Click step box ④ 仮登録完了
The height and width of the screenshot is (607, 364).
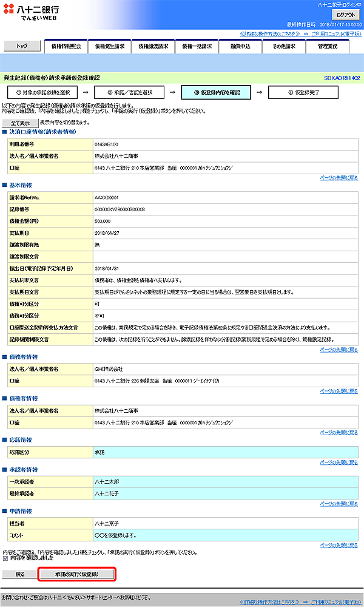pos(303,92)
